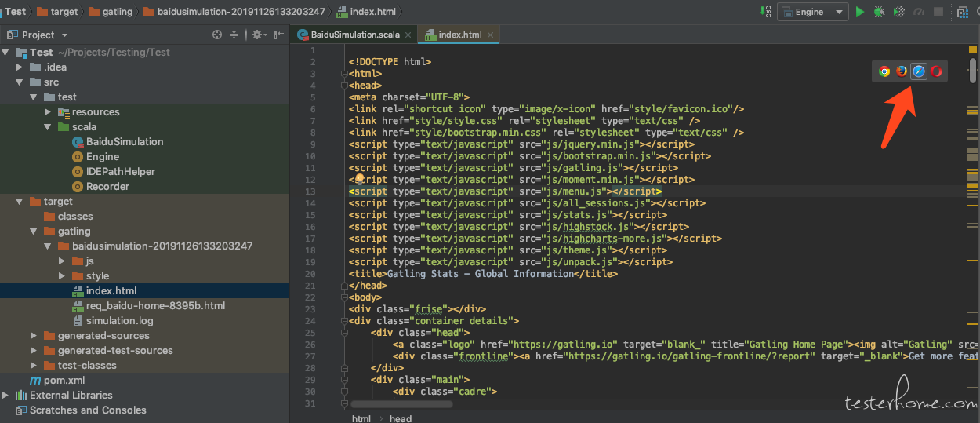The width and height of the screenshot is (980, 423).
Task: Click line number 13 in the gutter
Action: coord(310,191)
